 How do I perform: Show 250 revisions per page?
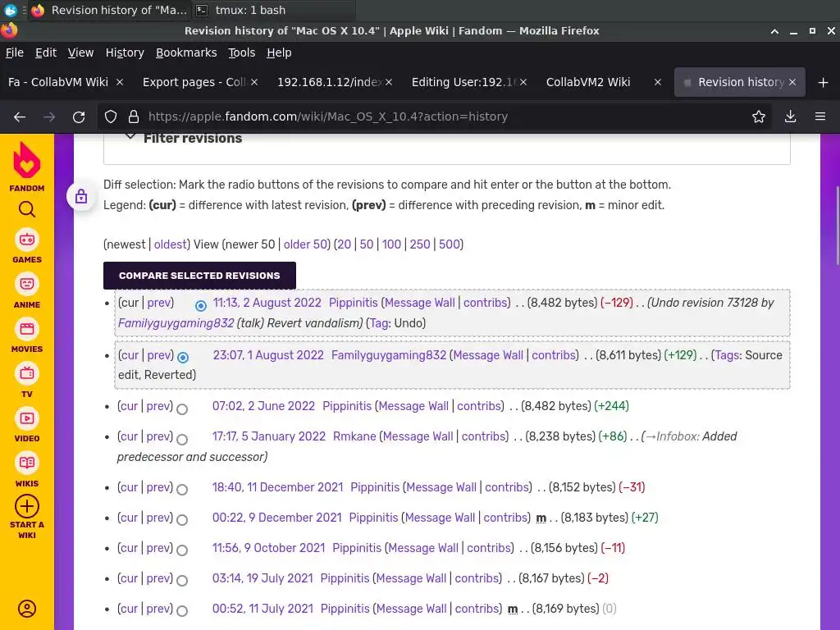pos(420,244)
